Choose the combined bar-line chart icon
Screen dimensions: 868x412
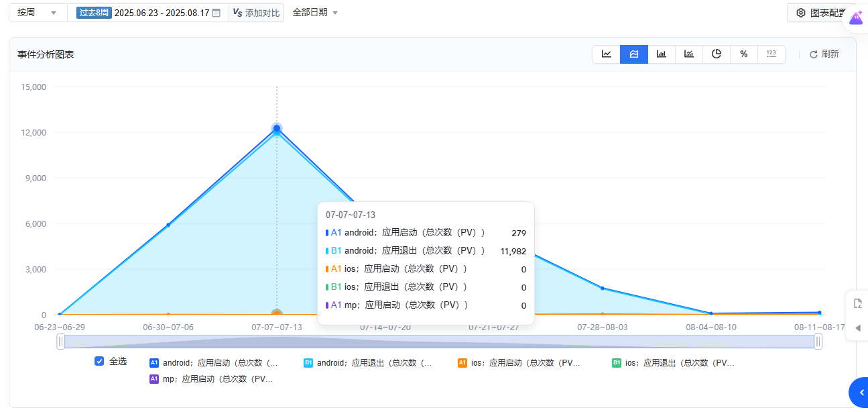pos(689,54)
